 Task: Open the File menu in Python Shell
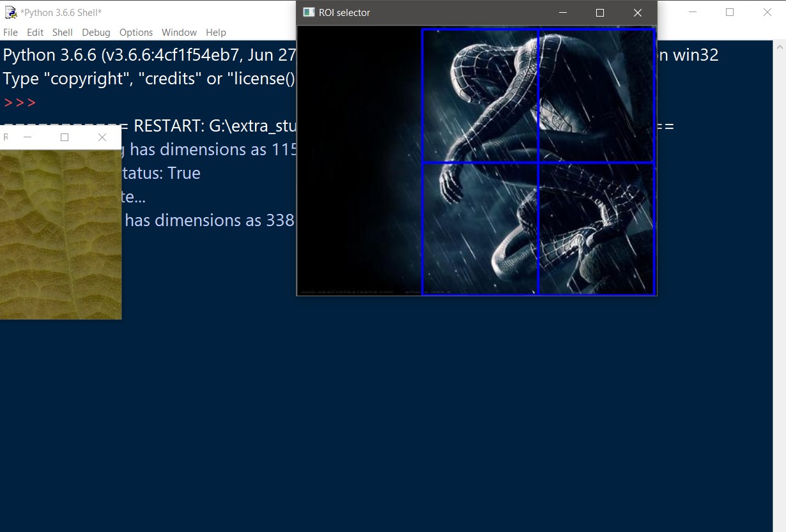point(10,32)
